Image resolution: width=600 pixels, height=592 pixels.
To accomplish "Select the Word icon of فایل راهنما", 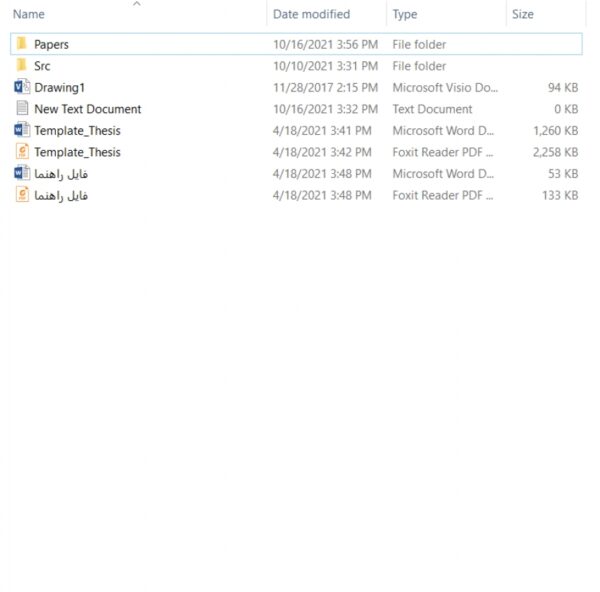I will (x=22, y=173).
